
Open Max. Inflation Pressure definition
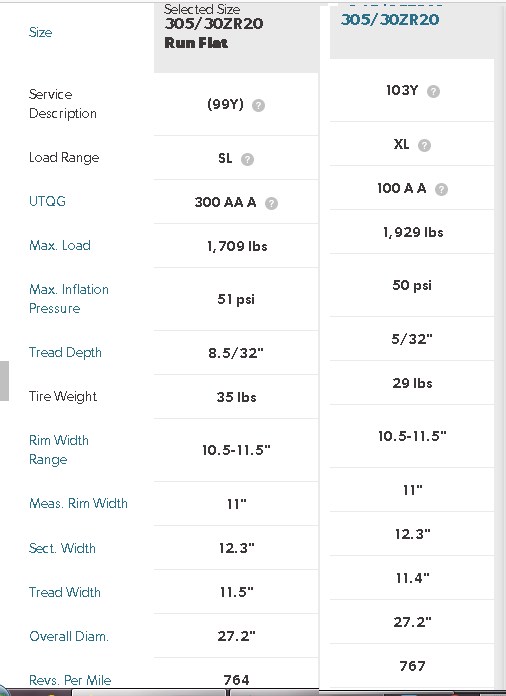(x=69, y=299)
